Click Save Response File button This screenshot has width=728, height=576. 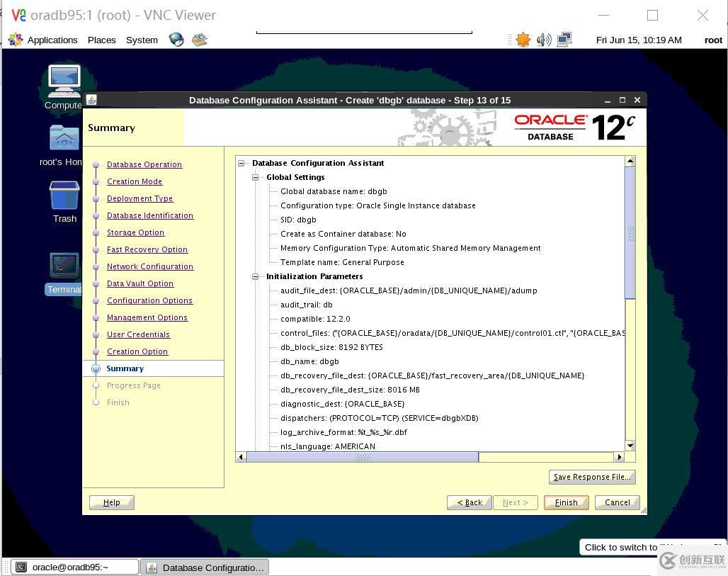tap(592, 477)
